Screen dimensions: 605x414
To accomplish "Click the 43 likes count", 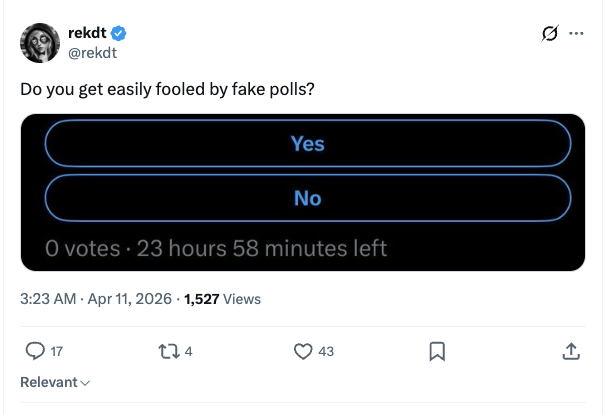I will click(x=326, y=351).
